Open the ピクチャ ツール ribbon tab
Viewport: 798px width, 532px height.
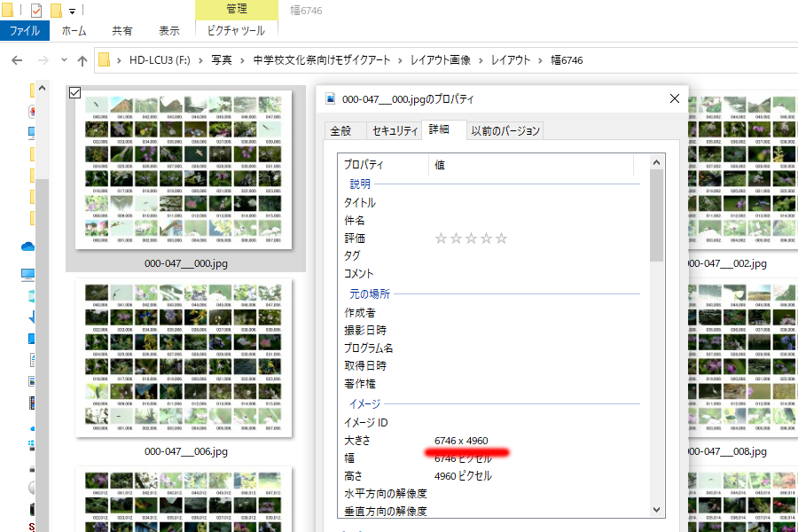point(236,30)
